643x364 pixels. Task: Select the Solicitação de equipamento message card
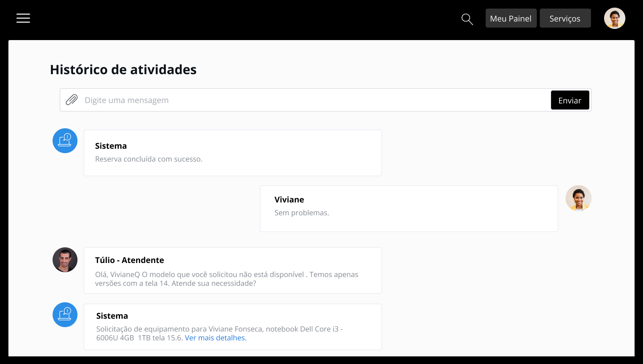click(x=233, y=327)
